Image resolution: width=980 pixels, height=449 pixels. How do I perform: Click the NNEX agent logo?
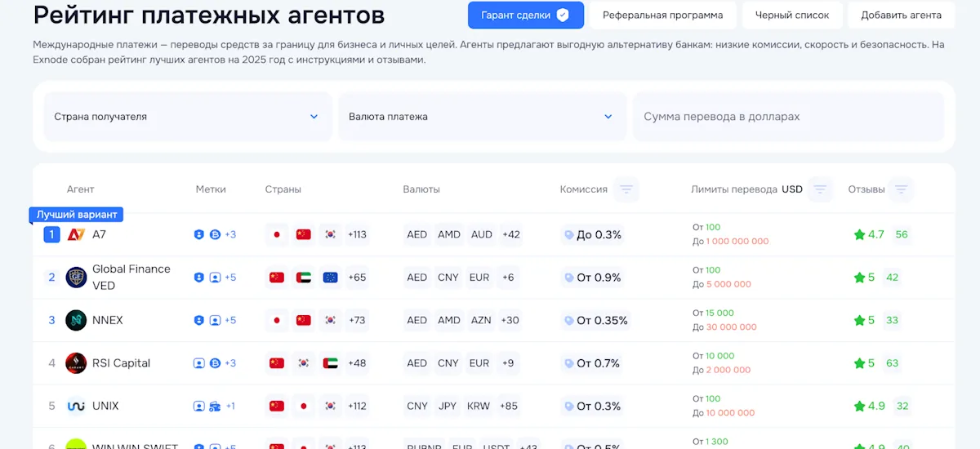pos(76,320)
